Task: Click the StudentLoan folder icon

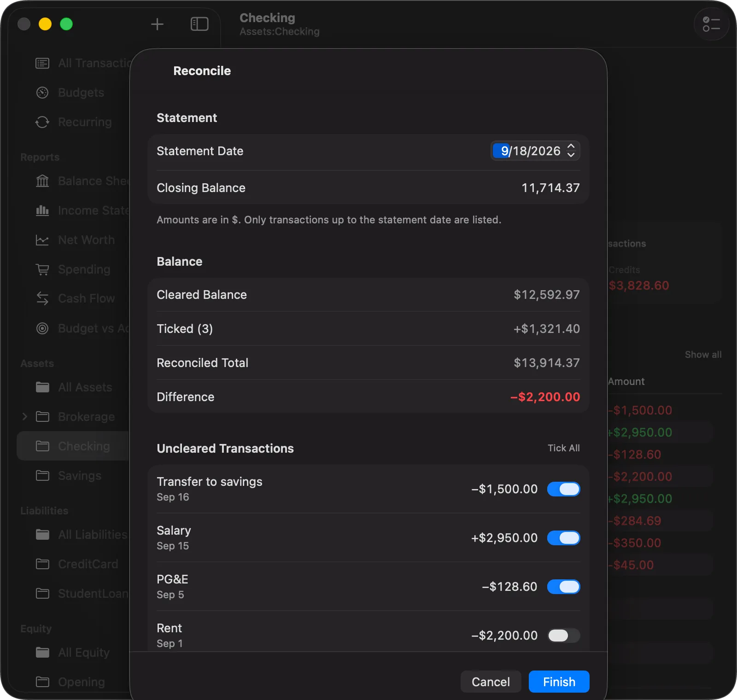Action: pos(42,593)
